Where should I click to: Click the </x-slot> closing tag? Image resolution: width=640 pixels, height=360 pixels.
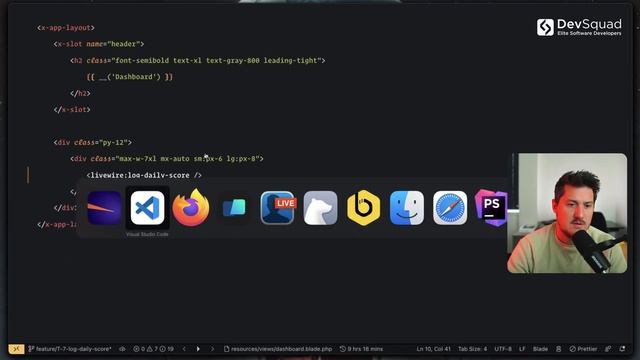point(72,110)
